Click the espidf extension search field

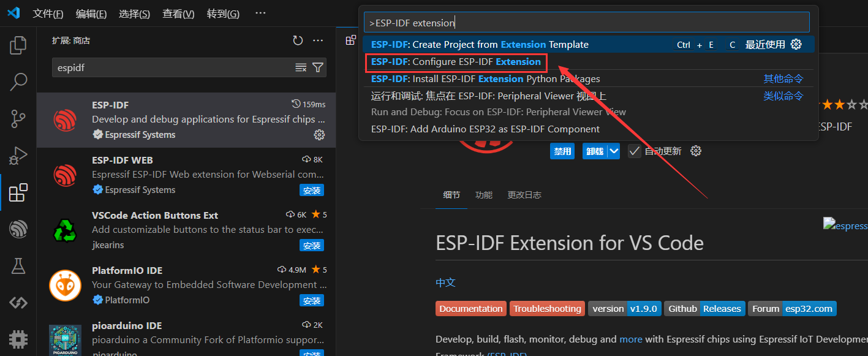(172, 67)
